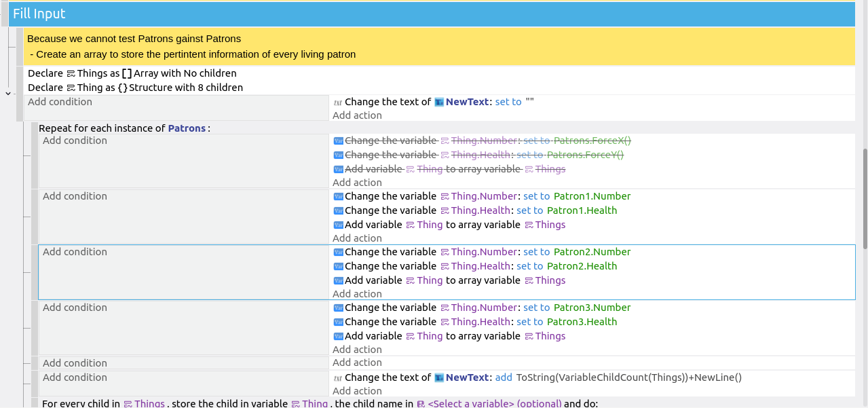Image resolution: width=868 pixels, height=408 pixels.
Task: Edit the 'Patron2.Number' value expression
Action: click(592, 252)
